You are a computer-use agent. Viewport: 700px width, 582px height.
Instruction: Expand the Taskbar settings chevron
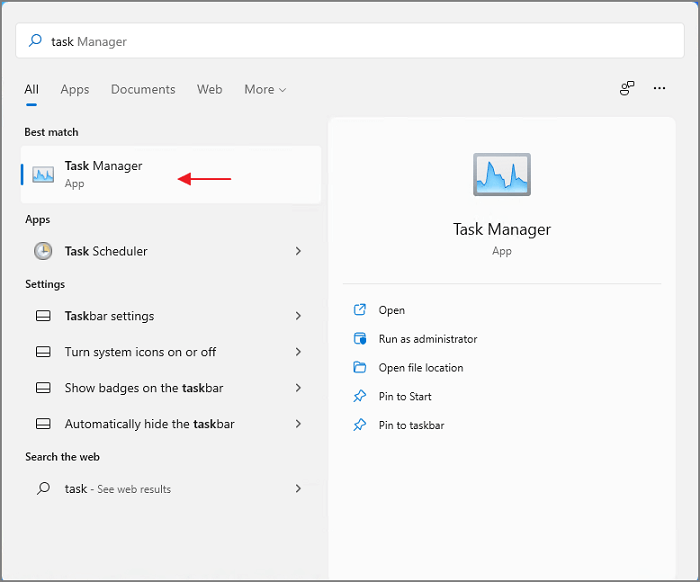click(x=298, y=316)
